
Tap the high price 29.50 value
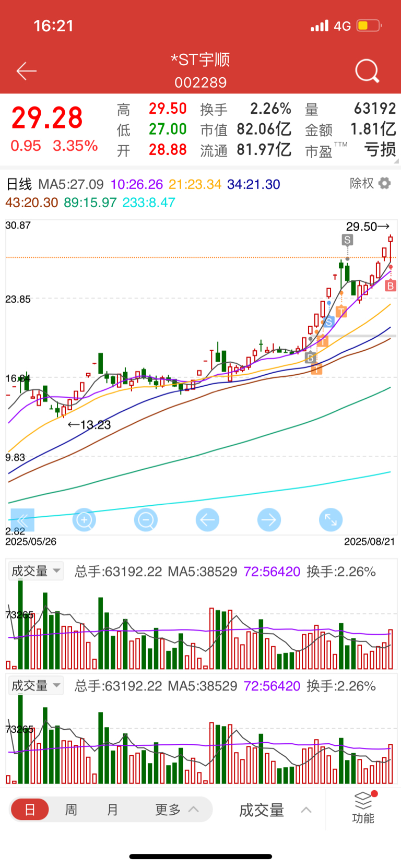tap(168, 109)
